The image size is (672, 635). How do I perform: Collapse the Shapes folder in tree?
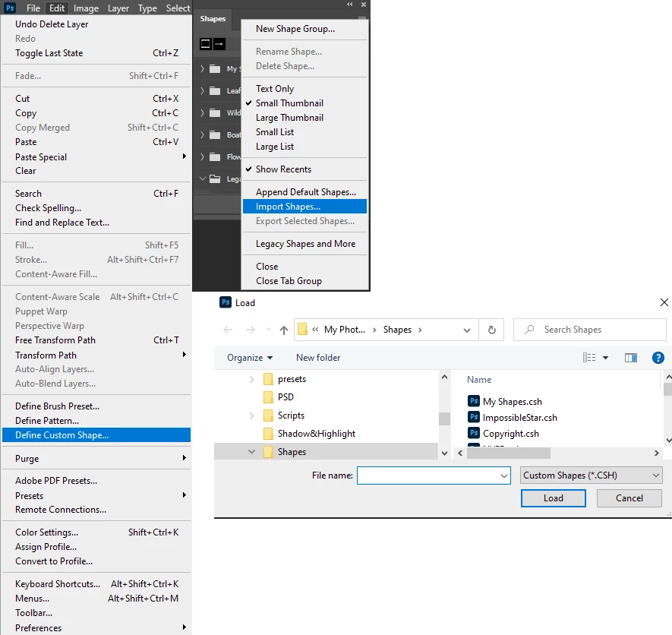tap(251, 451)
